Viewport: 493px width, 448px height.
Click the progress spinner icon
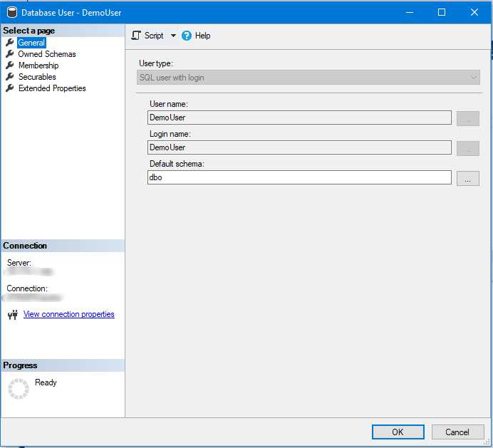(x=19, y=389)
